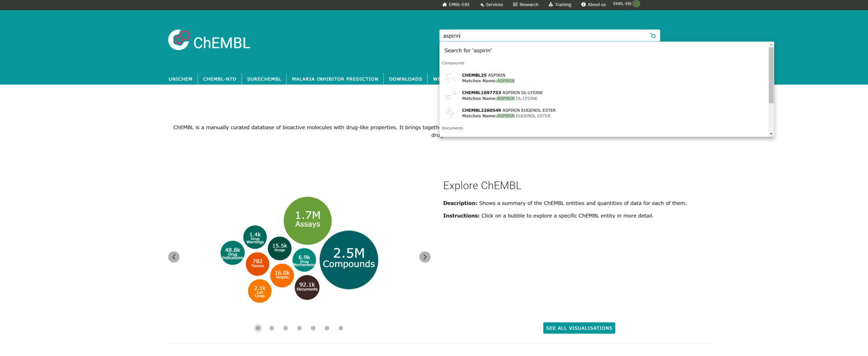Click the search magnifier icon in search bar

coord(653,36)
